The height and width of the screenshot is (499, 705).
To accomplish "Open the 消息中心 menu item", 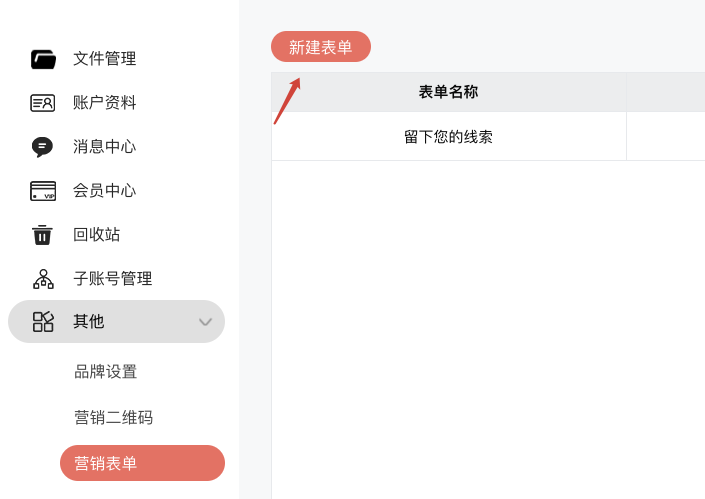I will 104,147.
